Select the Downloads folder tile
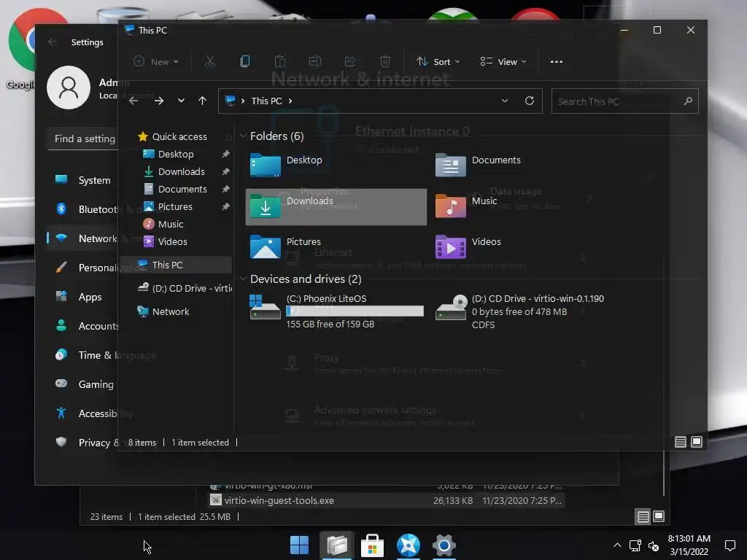 point(336,206)
